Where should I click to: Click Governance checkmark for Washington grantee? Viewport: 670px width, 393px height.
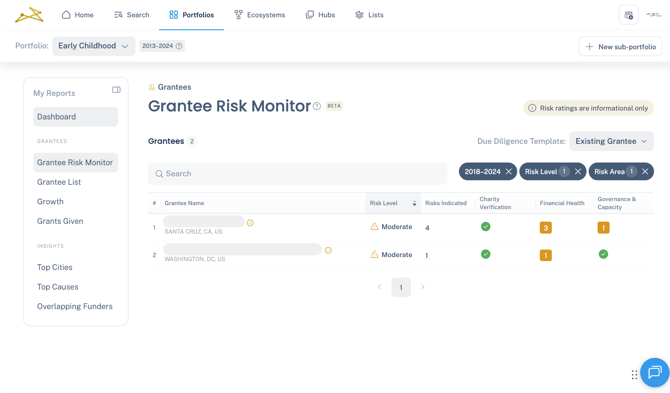[x=603, y=254]
